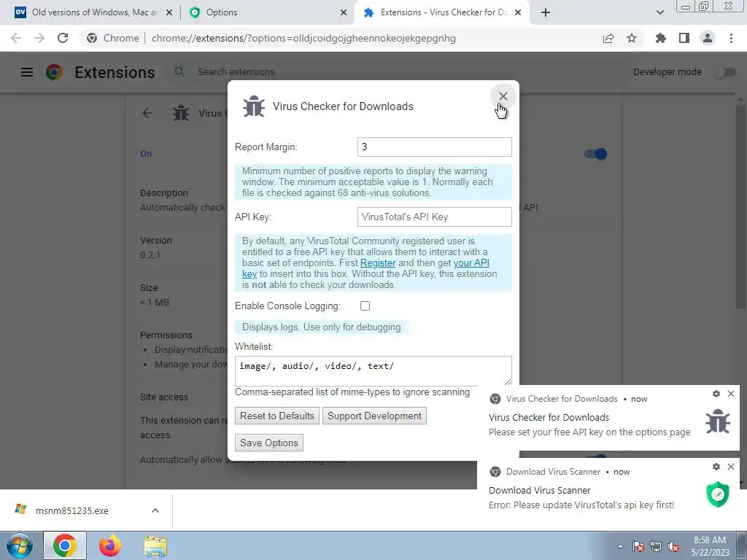
Task: Click the bug icon in notification
Action: point(718,421)
